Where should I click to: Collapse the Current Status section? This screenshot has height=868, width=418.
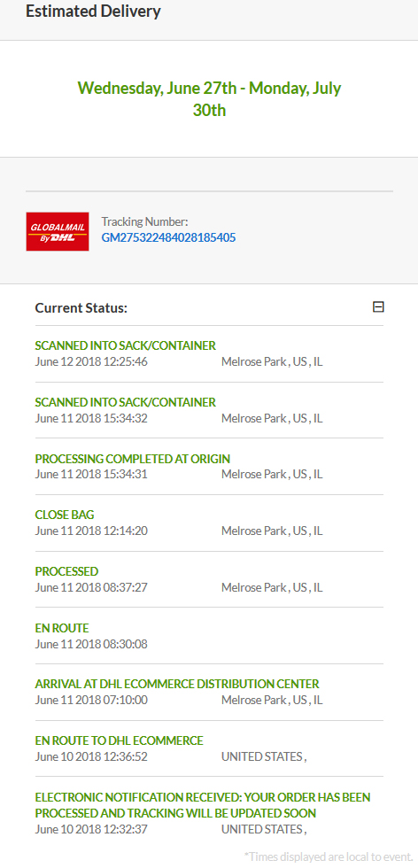click(x=378, y=306)
